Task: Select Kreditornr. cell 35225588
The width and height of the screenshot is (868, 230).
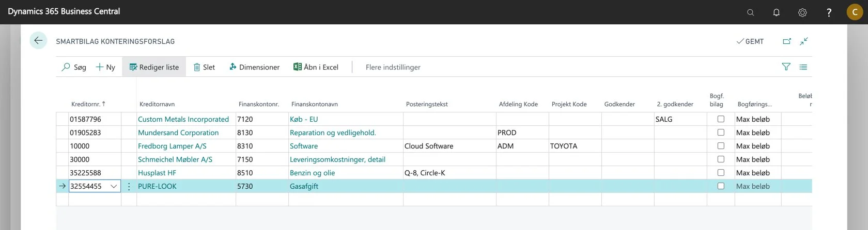Action: pos(95,173)
